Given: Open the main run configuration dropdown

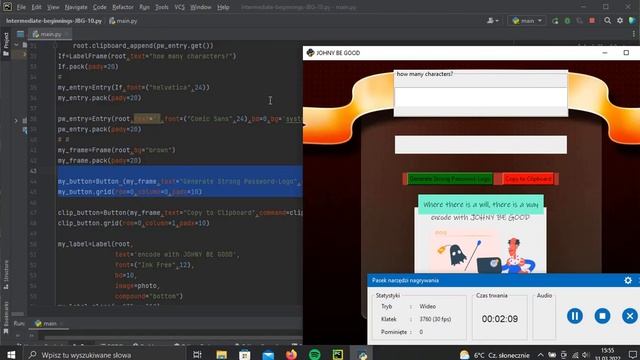Looking at the screenshot, I should pyautogui.click(x=527, y=20).
